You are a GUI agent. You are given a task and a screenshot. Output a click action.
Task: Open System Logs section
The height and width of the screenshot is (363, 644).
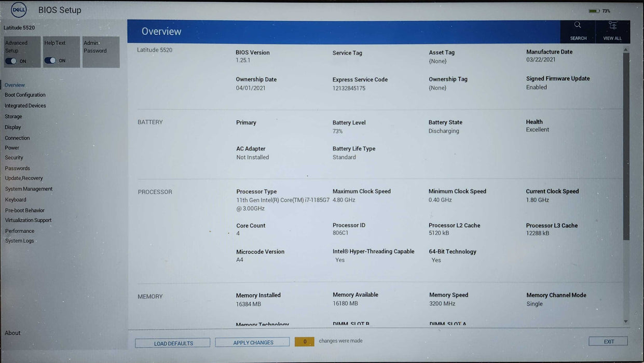[20, 241]
